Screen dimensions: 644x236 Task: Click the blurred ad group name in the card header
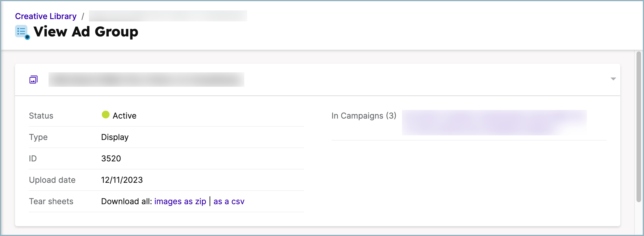[x=146, y=80]
